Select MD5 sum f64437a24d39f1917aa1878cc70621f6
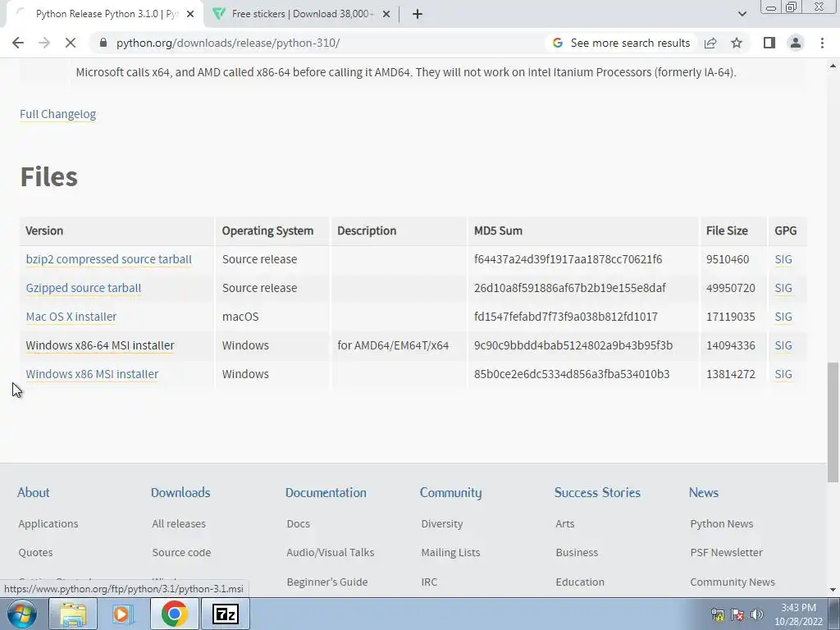The width and height of the screenshot is (840, 630). click(568, 259)
